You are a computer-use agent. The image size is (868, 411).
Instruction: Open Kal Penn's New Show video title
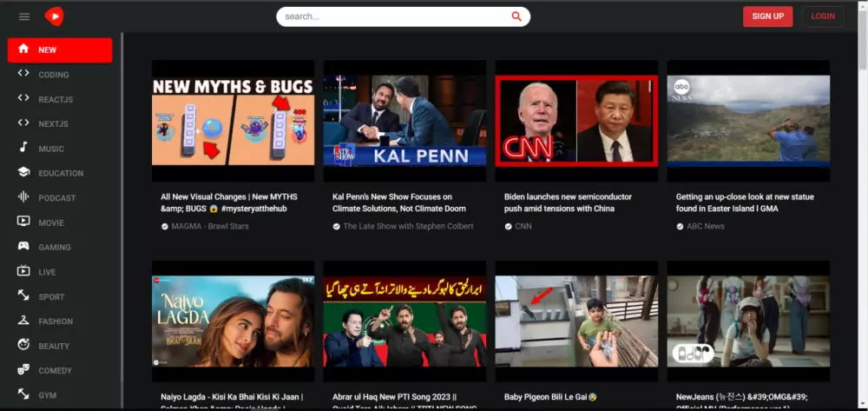click(398, 202)
